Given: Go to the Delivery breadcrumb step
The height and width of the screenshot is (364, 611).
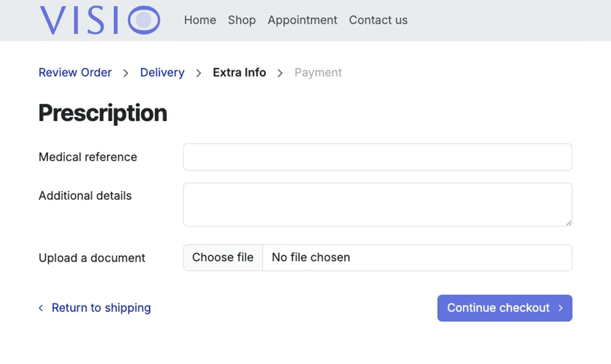Looking at the screenshot, I should 163,72.
